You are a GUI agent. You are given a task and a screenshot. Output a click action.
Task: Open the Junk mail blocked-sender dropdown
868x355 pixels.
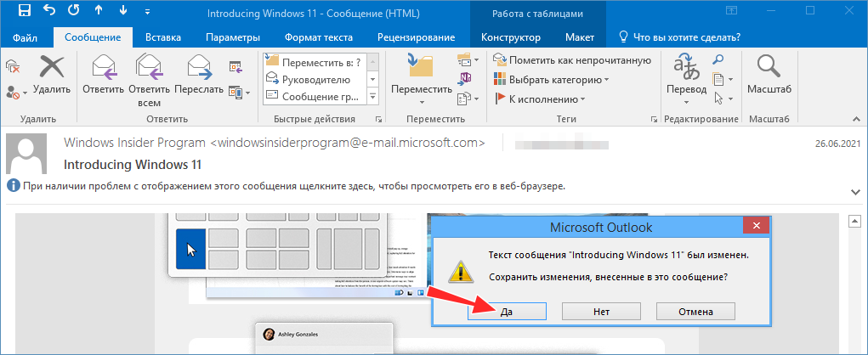pos(17,93)
